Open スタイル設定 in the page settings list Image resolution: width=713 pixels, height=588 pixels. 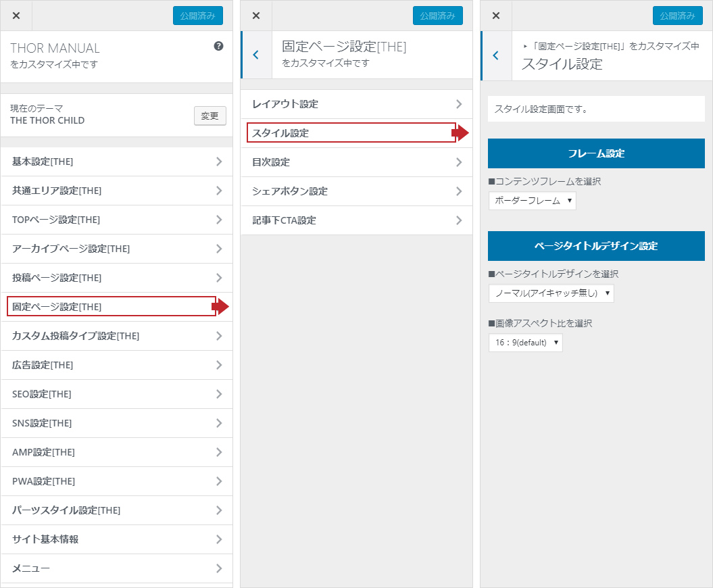pyautogui.click(x=351, y=133)
